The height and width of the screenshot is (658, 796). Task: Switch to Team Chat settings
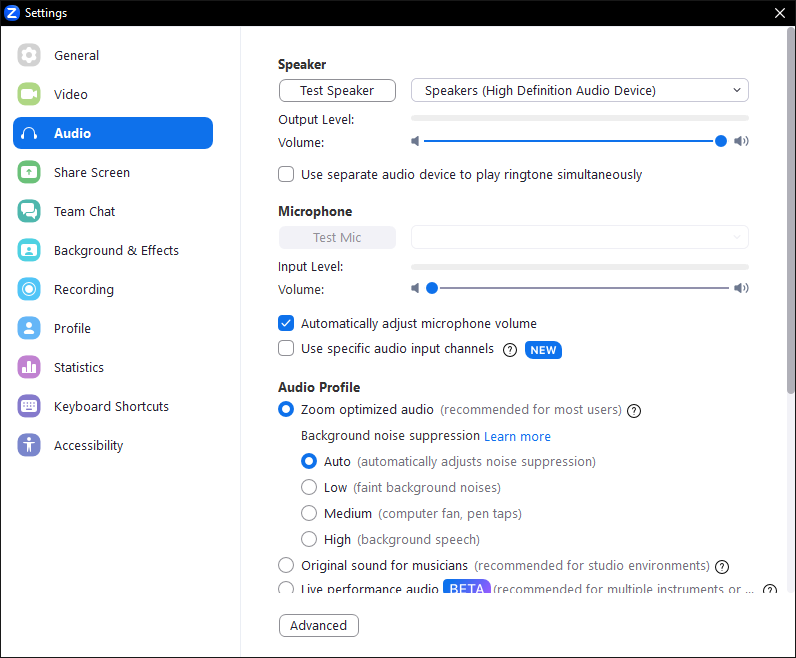(113, 211)
